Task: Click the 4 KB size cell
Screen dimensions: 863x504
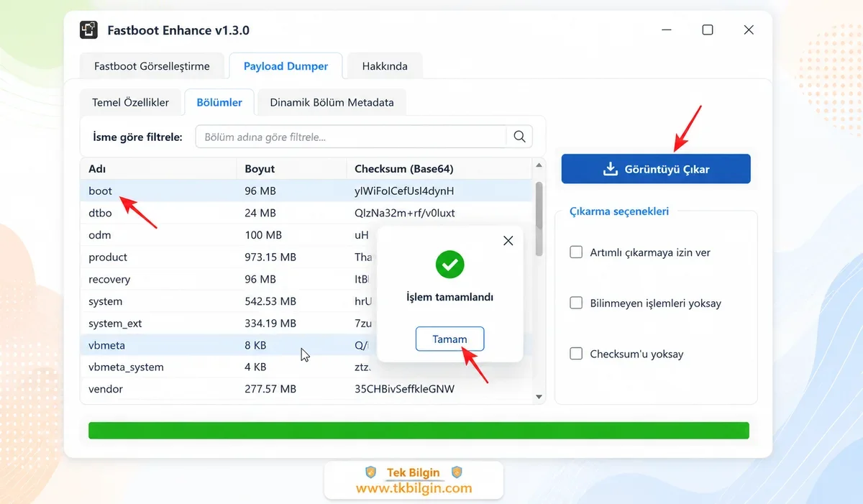Action: [x=255, y=367]
